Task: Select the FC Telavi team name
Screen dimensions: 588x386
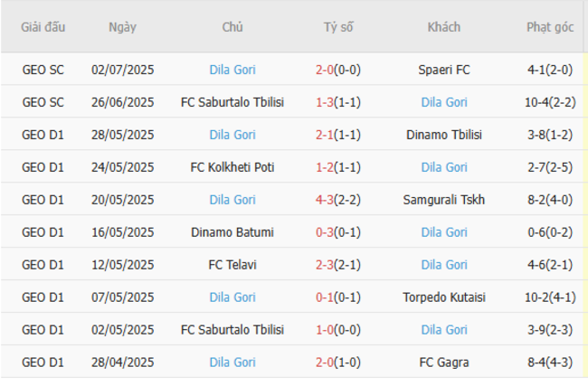Action: pyautogui.click(x=232, y=265)
